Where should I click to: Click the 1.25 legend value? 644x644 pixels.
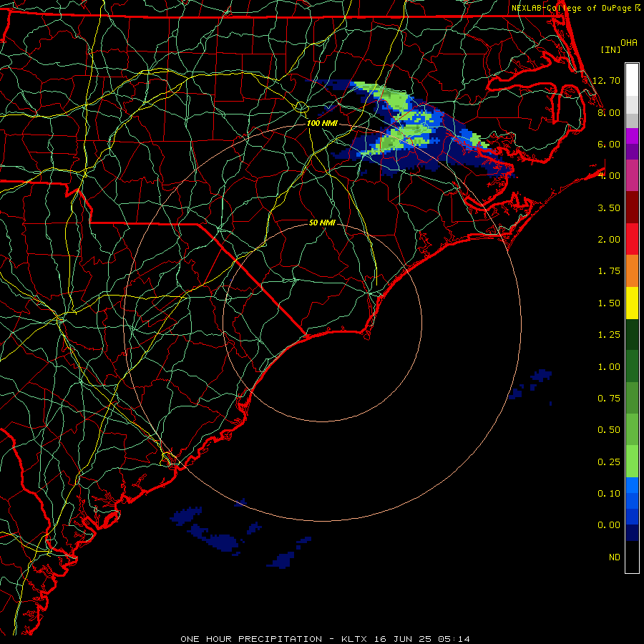tap(609, 335)
